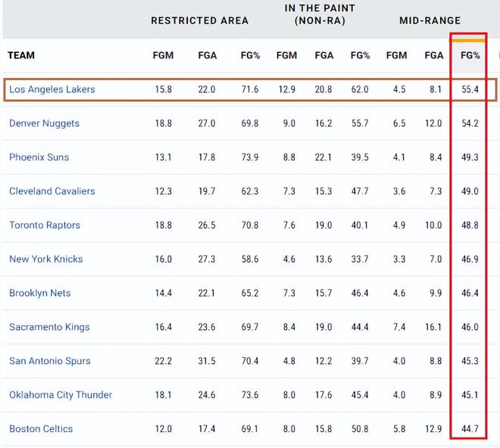Viewport: 500px width, 448px height.
Task: Sort by Mid-Range FGA column header
Action: point(434,55)
